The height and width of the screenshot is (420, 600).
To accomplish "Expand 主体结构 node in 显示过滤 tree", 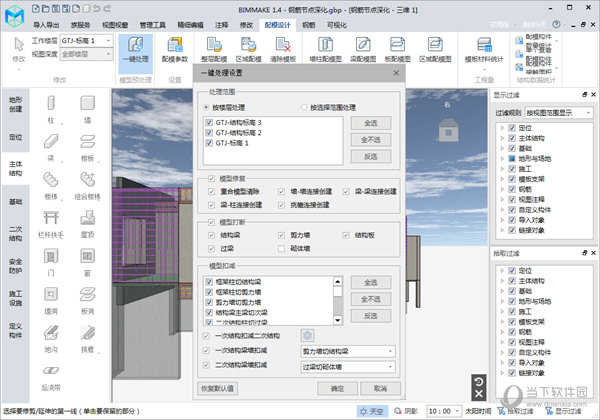I will coord(502,138).
